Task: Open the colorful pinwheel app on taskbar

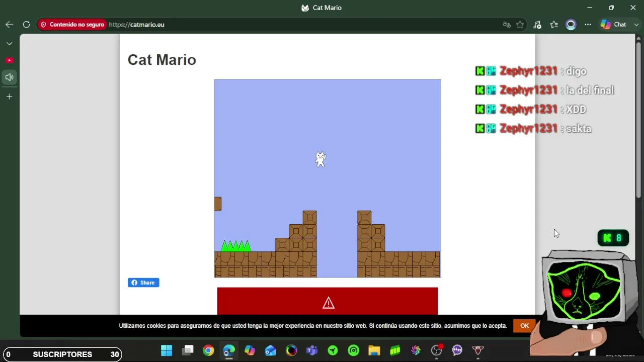Action: point(416,350)
